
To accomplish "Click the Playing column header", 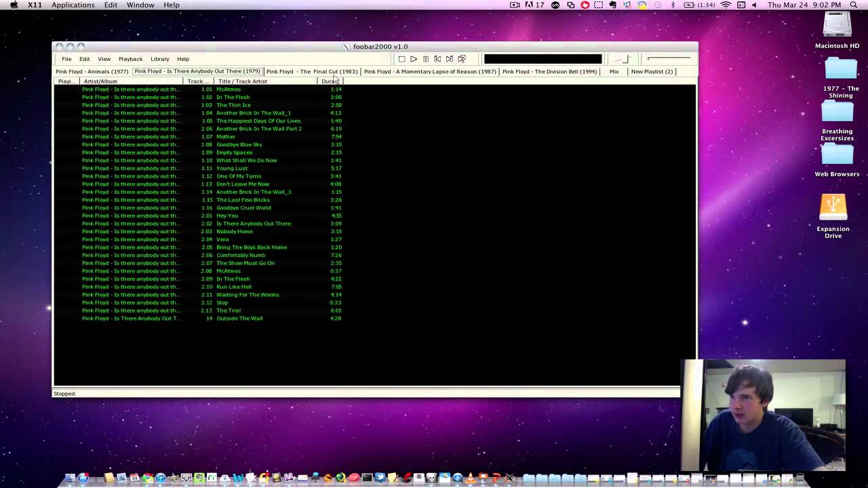I will click(66, 81).
